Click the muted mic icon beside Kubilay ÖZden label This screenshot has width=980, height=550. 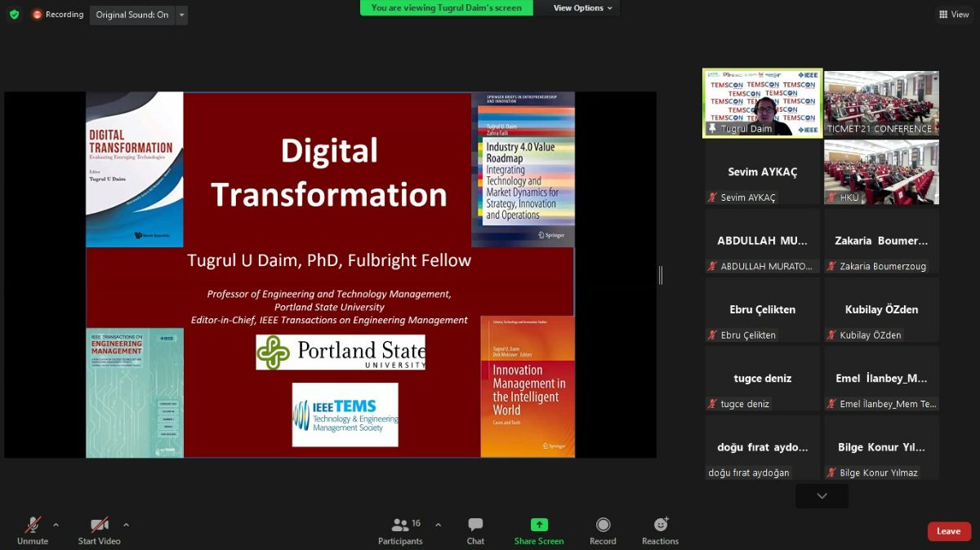coord(831,335)
